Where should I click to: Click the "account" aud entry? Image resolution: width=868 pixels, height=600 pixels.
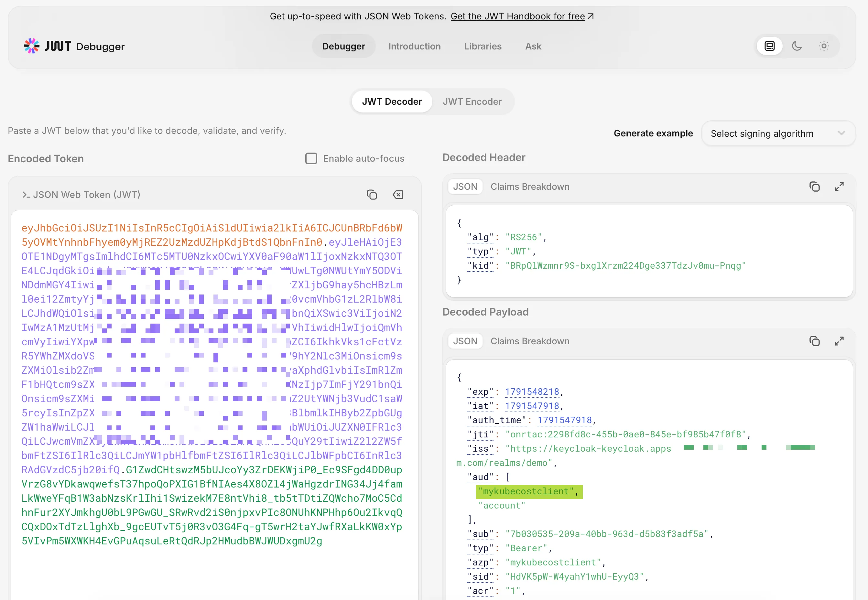click(501, 506)
